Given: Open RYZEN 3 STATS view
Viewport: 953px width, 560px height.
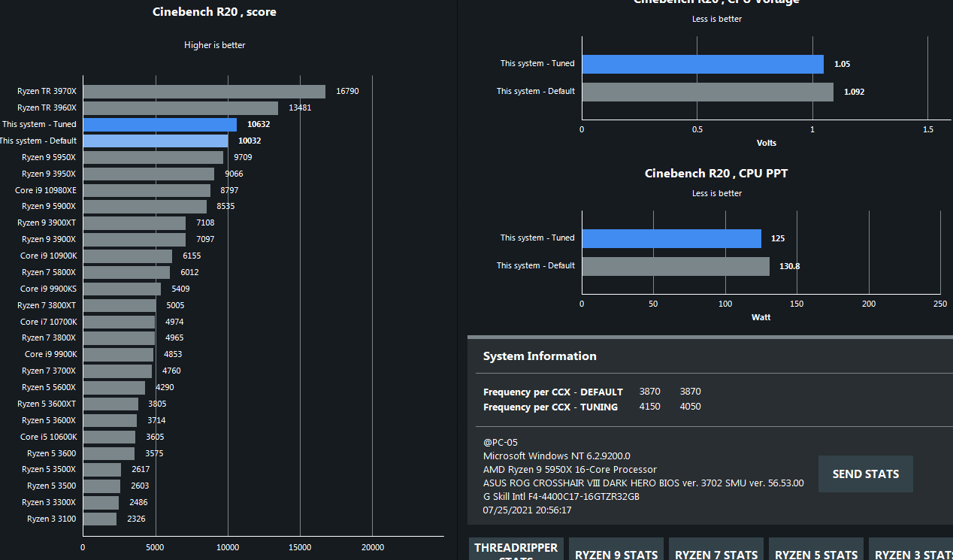Looking at the screenshot, I should [911, 549].
